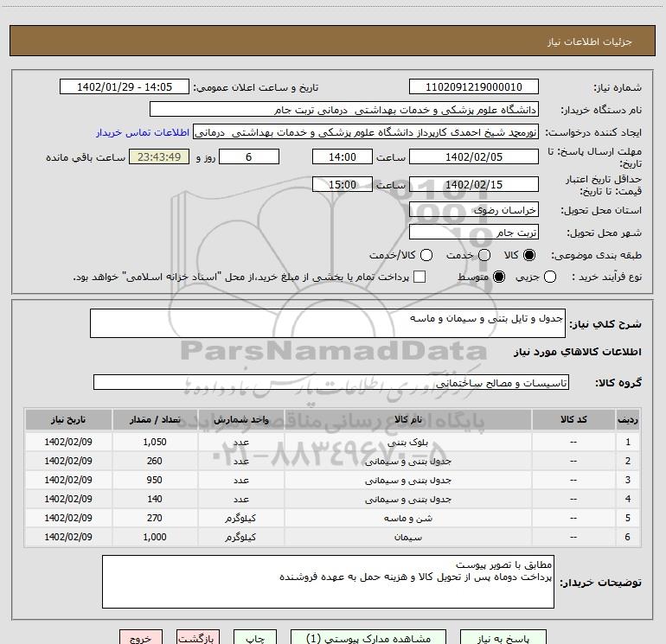
Task: Click the general description text box
Action: pos(328,323)
